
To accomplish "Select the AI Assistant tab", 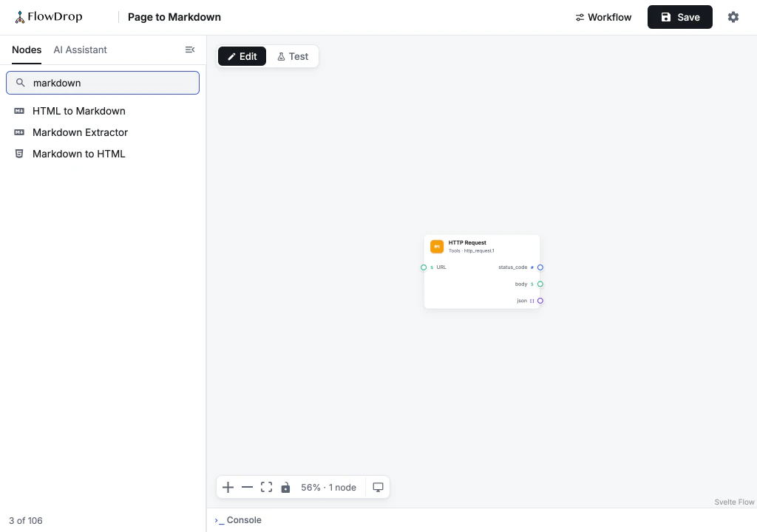I will click(80, 50).
